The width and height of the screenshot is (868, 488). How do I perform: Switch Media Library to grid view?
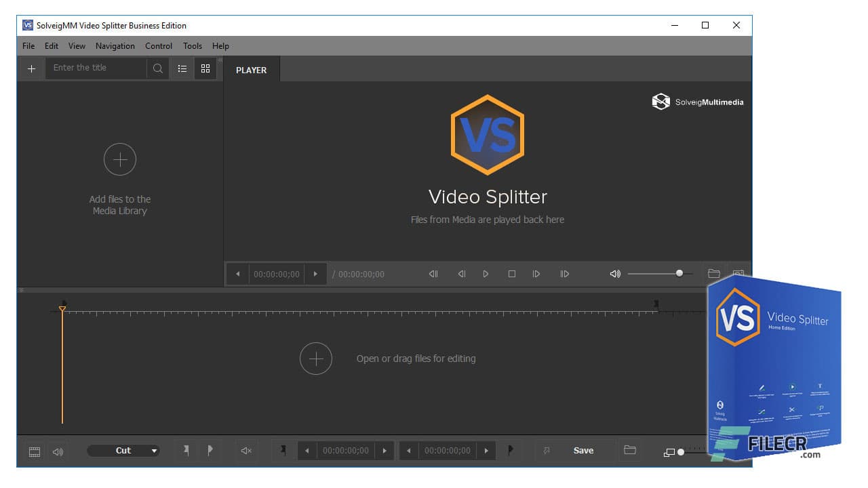[205, 68]
